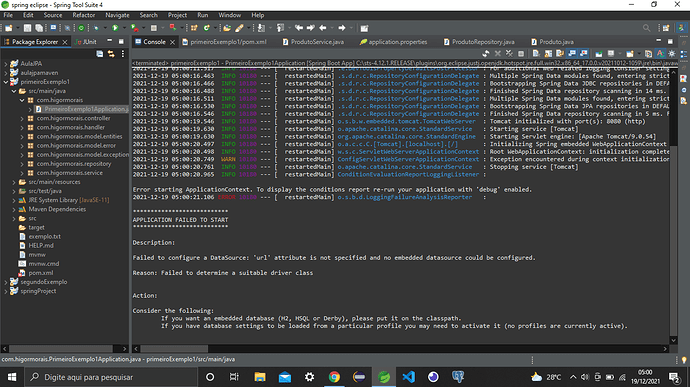
Task: Click the Clear Console icon
Action: 536,53
